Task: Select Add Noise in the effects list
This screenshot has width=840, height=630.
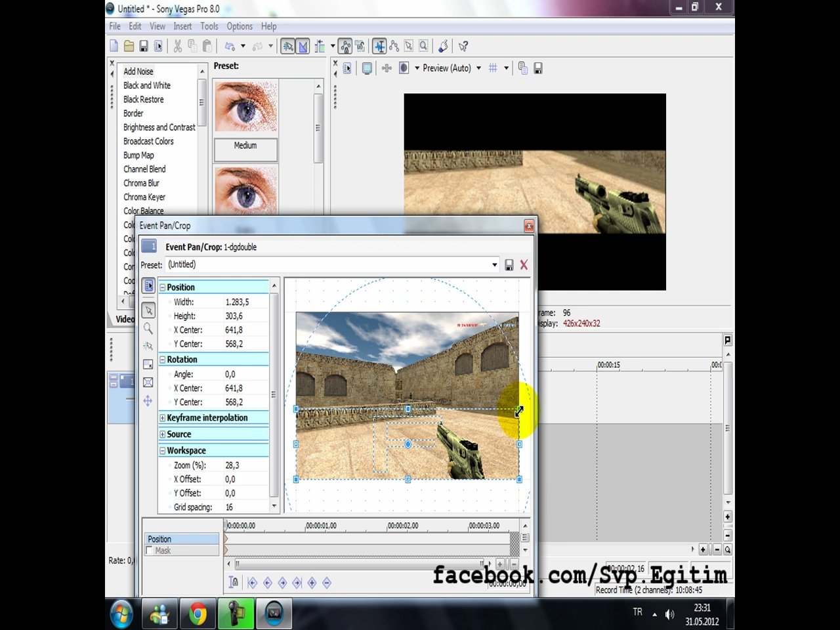Action: click(138, 72)
